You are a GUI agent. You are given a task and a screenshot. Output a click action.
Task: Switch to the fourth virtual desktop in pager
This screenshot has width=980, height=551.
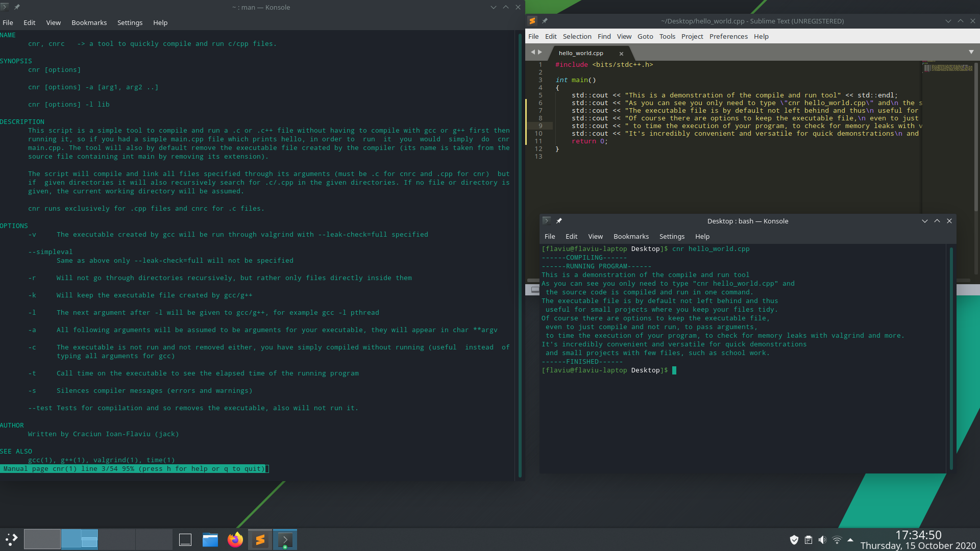point(154,539)
